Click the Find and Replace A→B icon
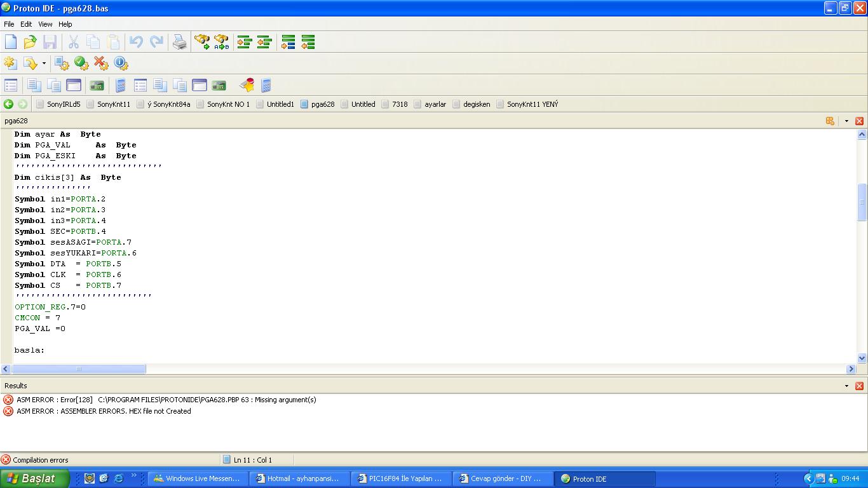Viewport: 868px width, 488px height. point(221,43)
